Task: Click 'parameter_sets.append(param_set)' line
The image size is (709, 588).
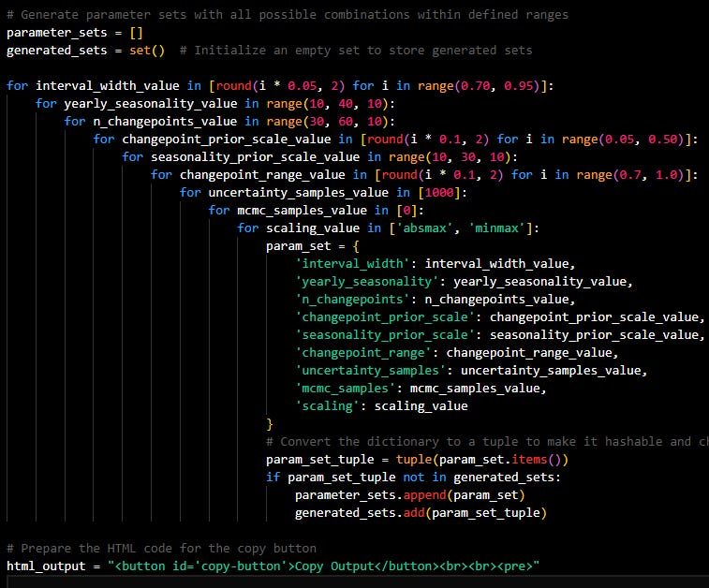Action: click(x=410, y=495)
